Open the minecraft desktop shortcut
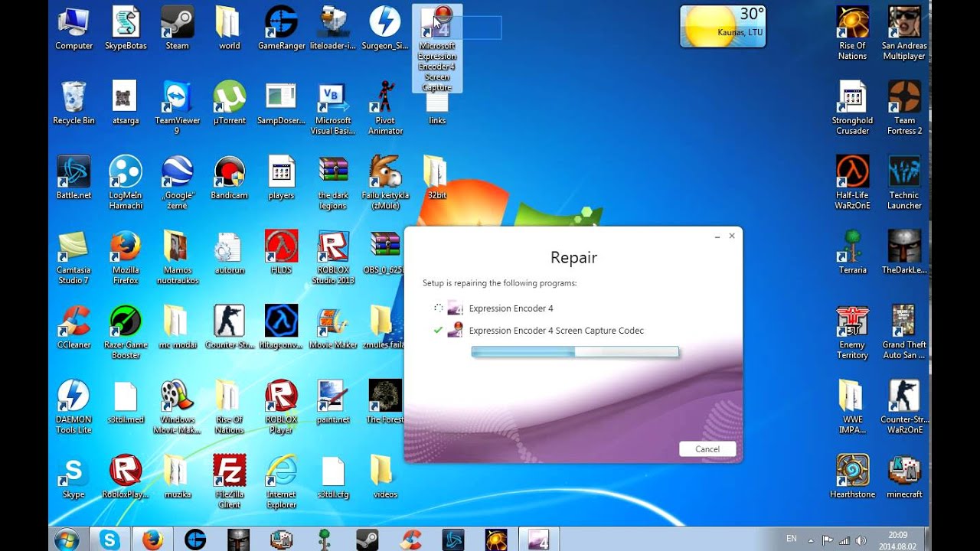980x551 pixels. click(904, 477)
